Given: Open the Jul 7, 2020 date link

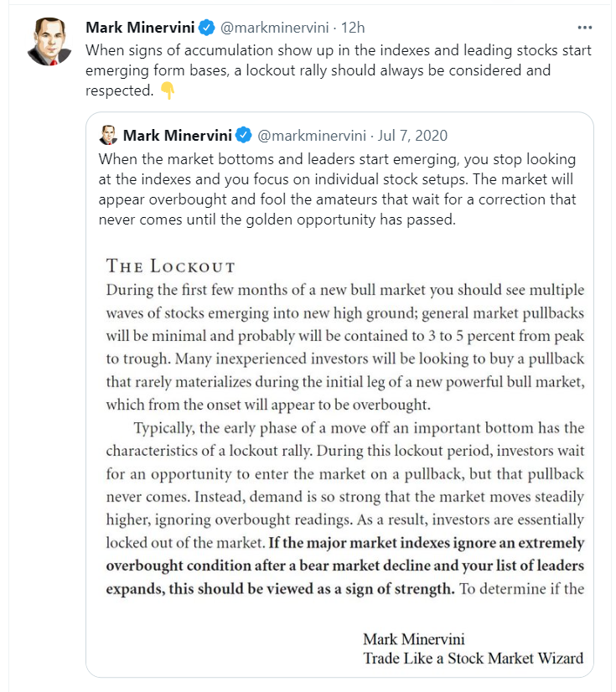Looking at the screenshot, I should coord(412,135).
